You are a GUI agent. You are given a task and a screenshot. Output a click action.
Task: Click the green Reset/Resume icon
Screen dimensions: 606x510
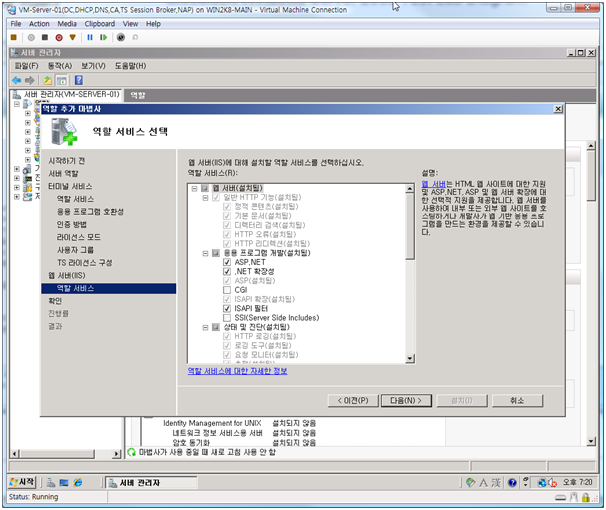point(103,37)
